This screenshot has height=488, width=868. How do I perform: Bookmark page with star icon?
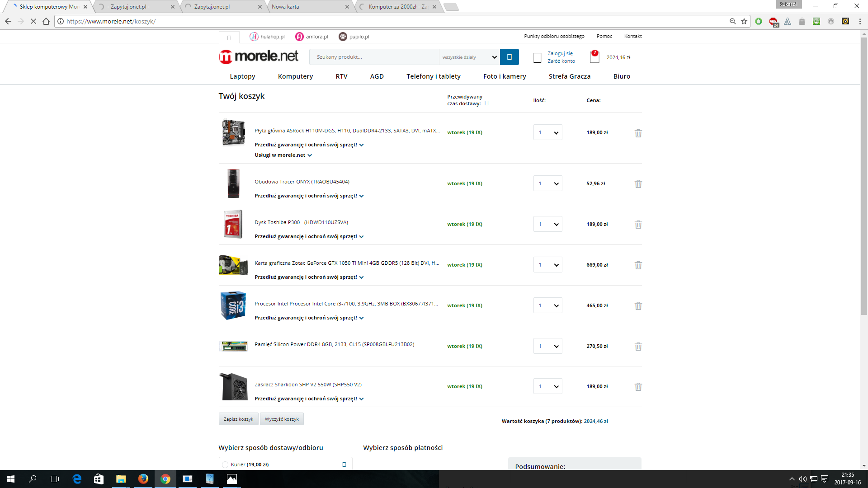[744, 21]
